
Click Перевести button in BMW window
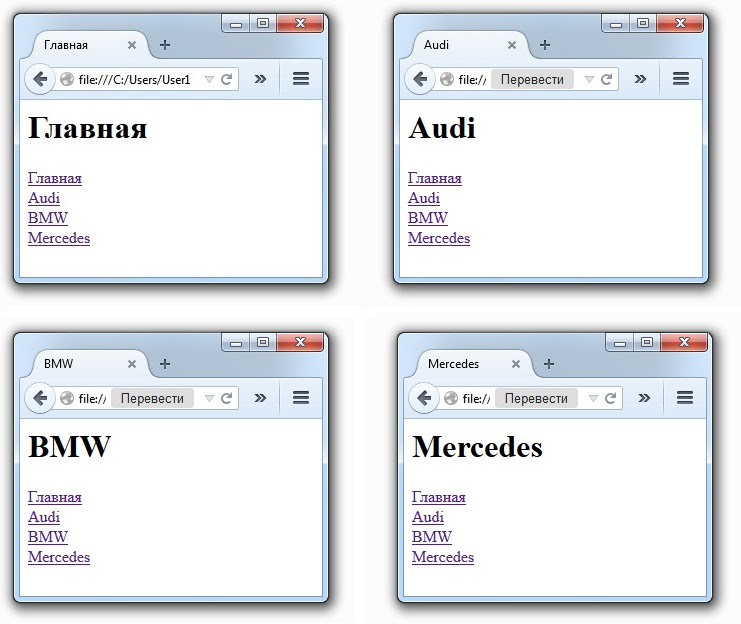[152, 398]
